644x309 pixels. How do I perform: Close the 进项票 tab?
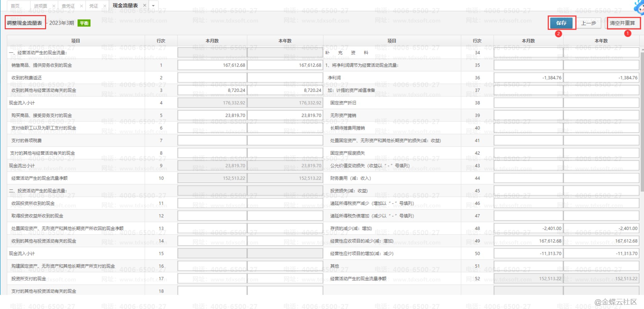tap(54, 6)
